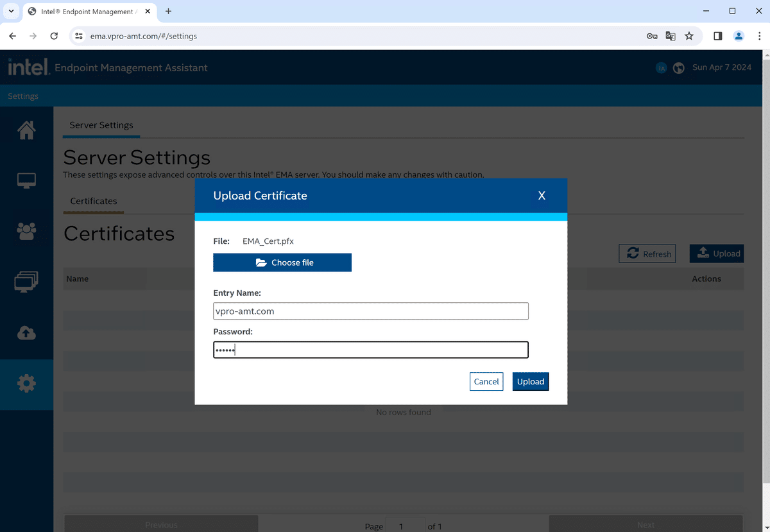
Task: Click the Settings breadcrumb label
Action: [23, 96]
